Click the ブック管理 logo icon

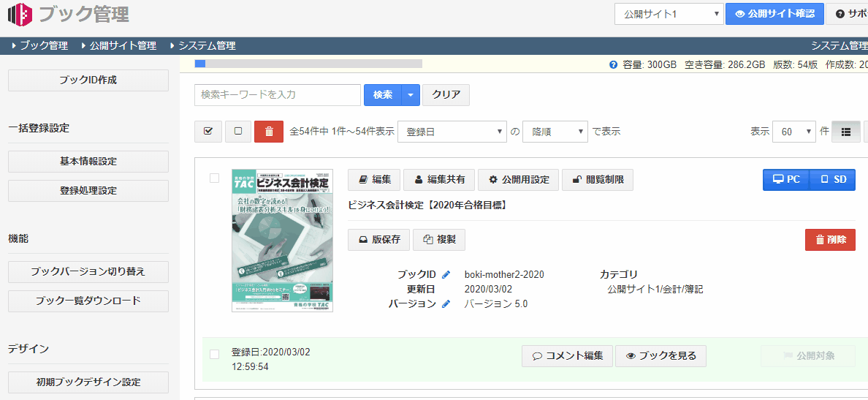pyautogui.click(x=20, y=14)
